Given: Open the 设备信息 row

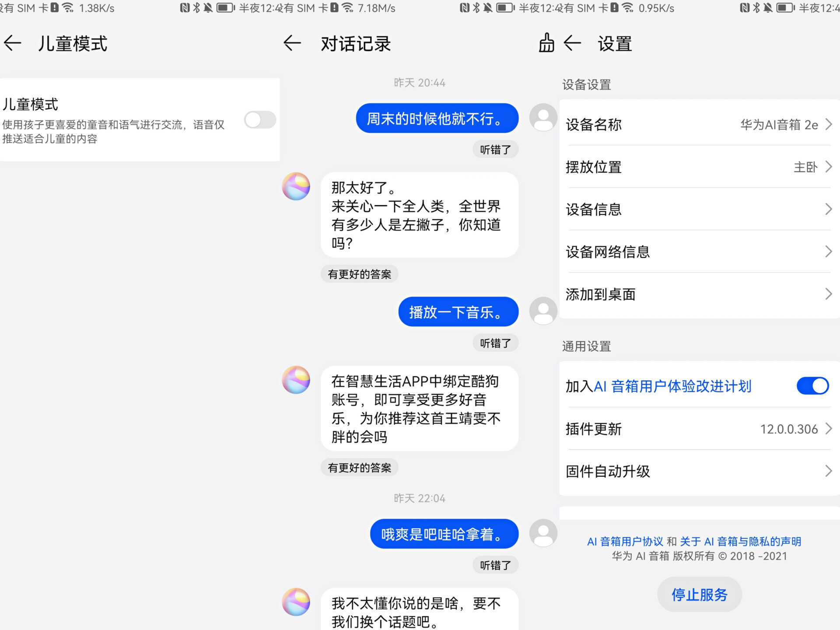Looking at the screenshot, I should pyautogui.click(x=699, y=209).
